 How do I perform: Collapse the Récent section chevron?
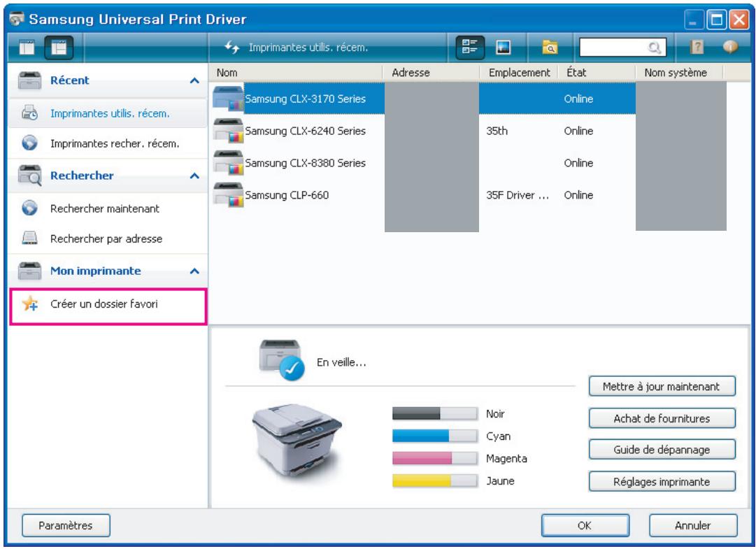[x=194, y=80]
